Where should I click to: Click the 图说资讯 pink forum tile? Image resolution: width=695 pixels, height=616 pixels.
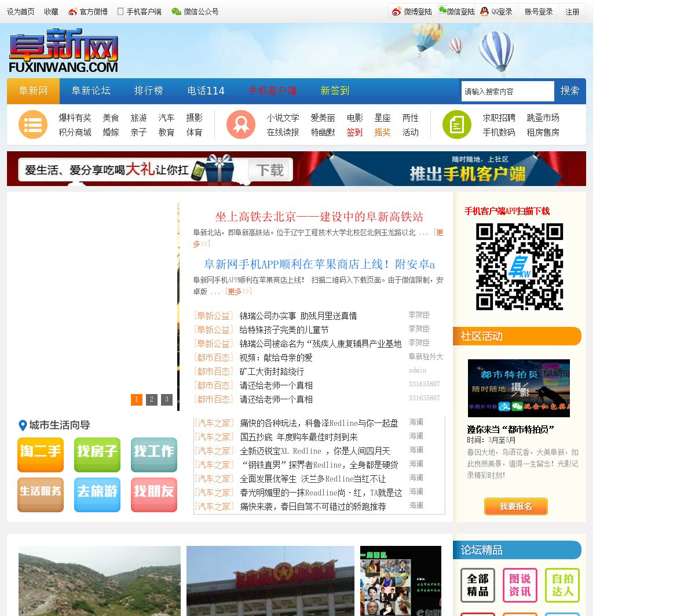(520, 585)
